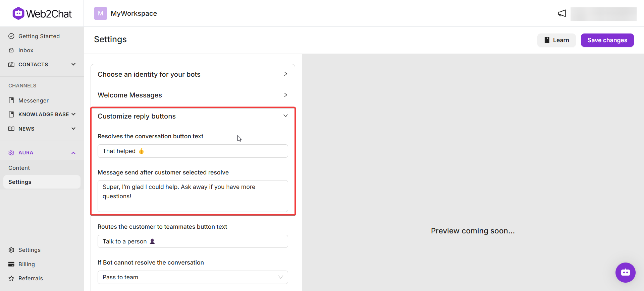Focus the Talk to a person field

(193, 241)
